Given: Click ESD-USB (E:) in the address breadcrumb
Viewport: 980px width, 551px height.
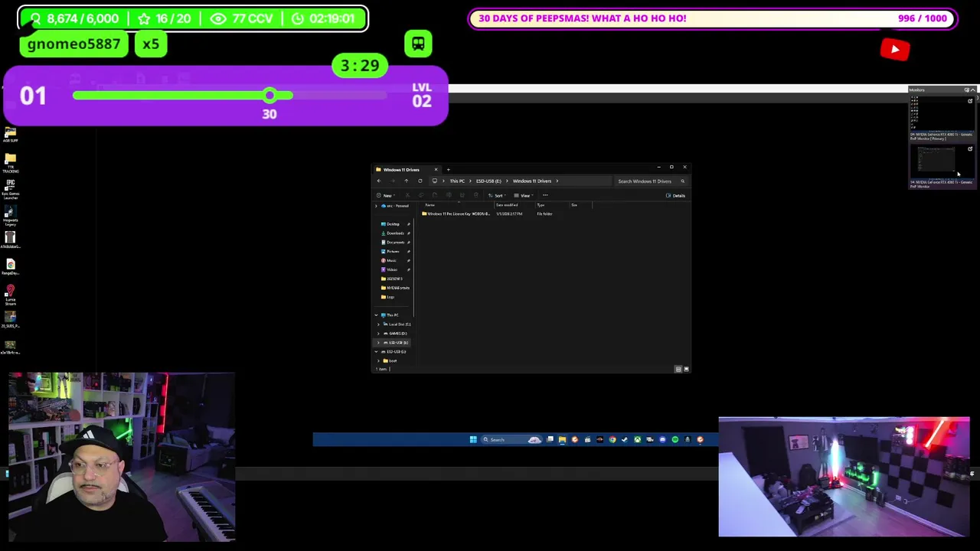Looking at the screenshot, I should 488,181.
